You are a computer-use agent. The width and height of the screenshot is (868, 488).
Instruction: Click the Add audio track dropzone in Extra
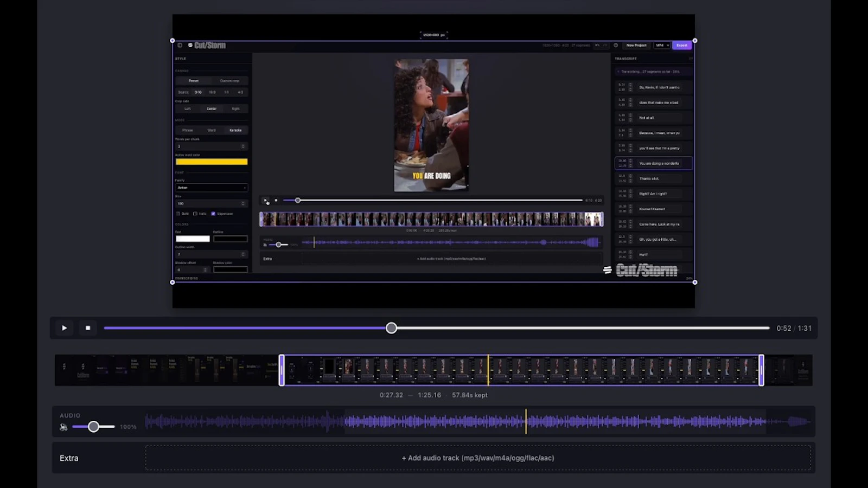click(x=480, y=458)
